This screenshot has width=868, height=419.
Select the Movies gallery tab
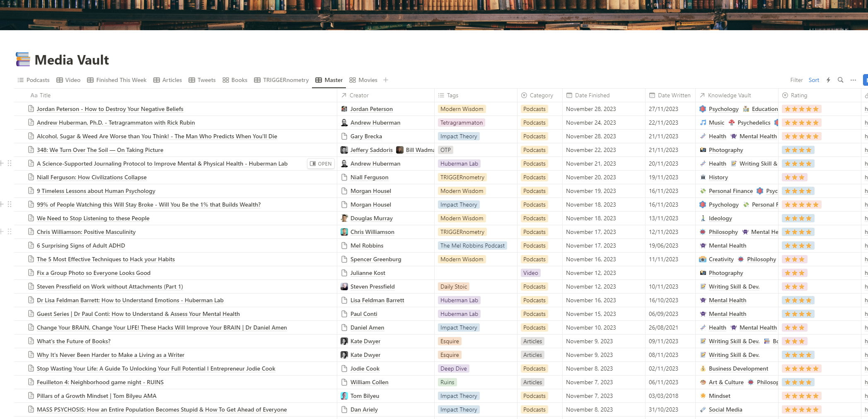coord(363,80)
